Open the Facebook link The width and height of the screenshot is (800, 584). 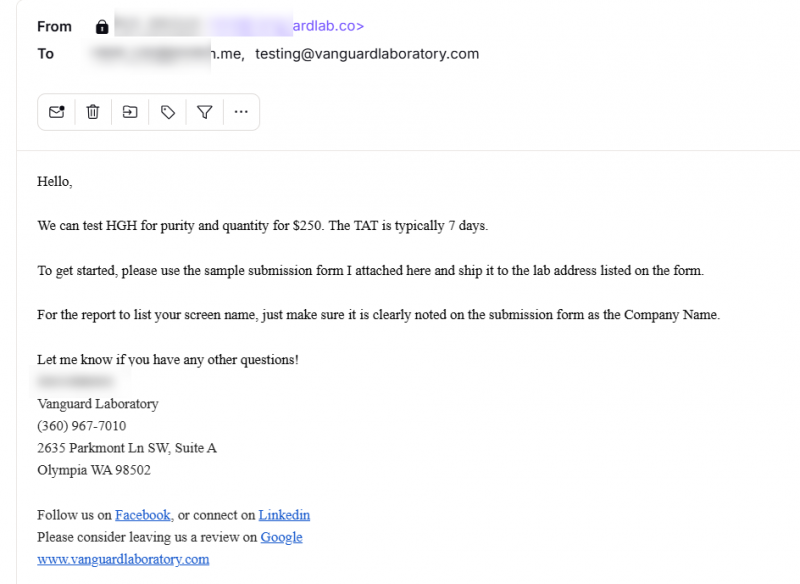[x=143, y=515]
